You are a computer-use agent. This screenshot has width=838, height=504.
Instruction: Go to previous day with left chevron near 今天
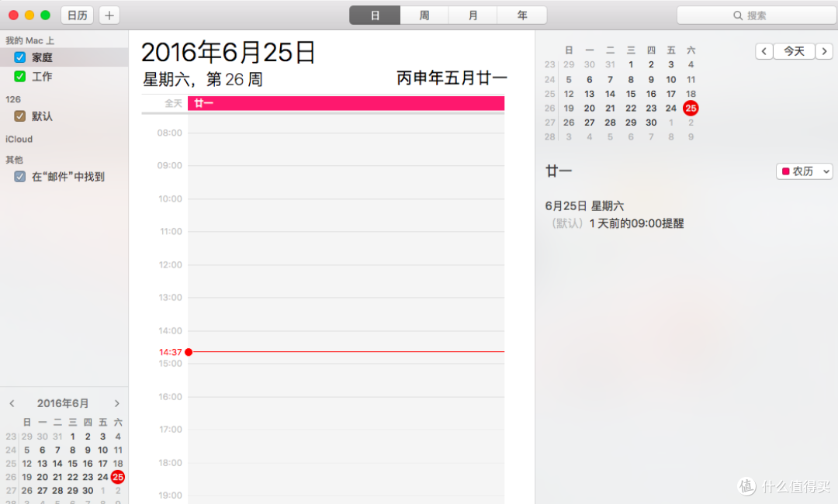(x=764, y=51)
